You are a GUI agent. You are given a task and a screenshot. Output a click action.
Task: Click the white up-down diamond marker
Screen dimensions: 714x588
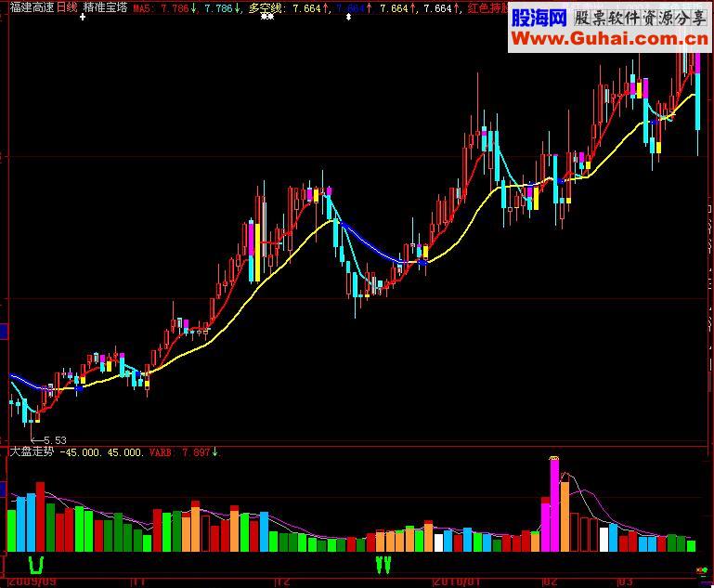tap(348, 17)
